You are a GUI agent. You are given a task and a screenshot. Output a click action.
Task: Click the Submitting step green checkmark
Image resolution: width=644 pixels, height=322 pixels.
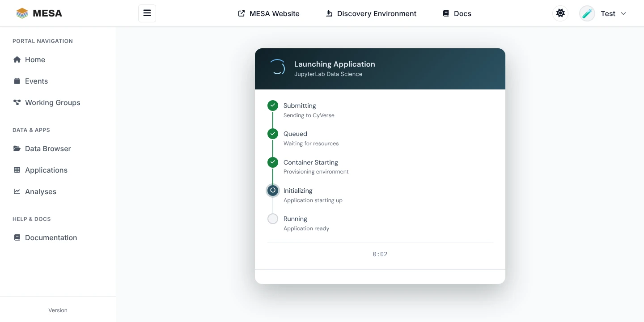click(x=273, y=106)
